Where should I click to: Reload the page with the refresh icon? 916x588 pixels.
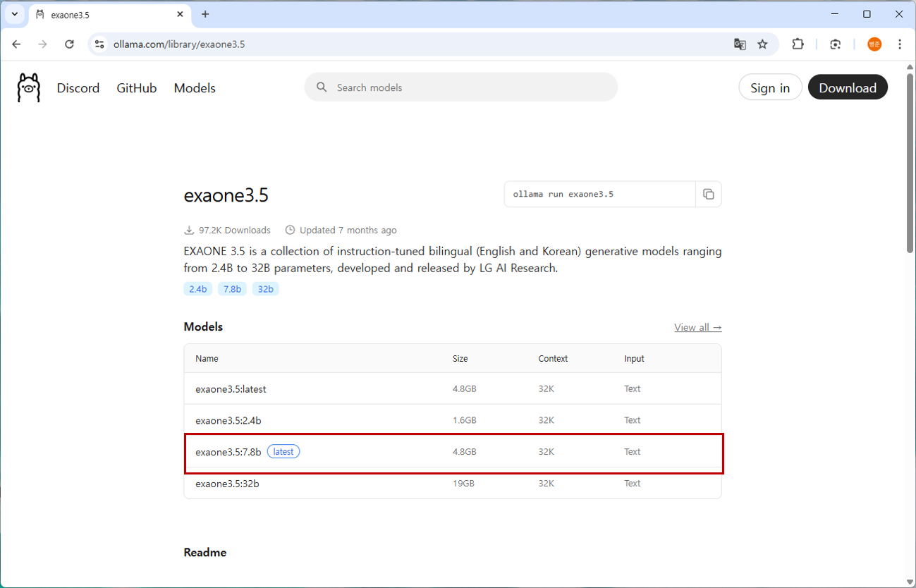[x=69, y=44]
